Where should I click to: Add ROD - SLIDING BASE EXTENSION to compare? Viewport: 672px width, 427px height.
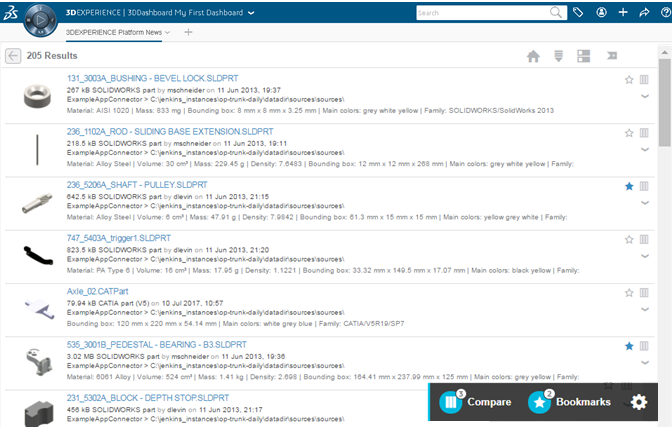pos(644,133)
